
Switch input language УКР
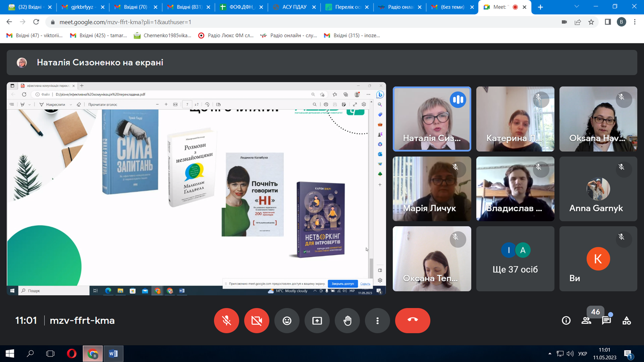582,354
